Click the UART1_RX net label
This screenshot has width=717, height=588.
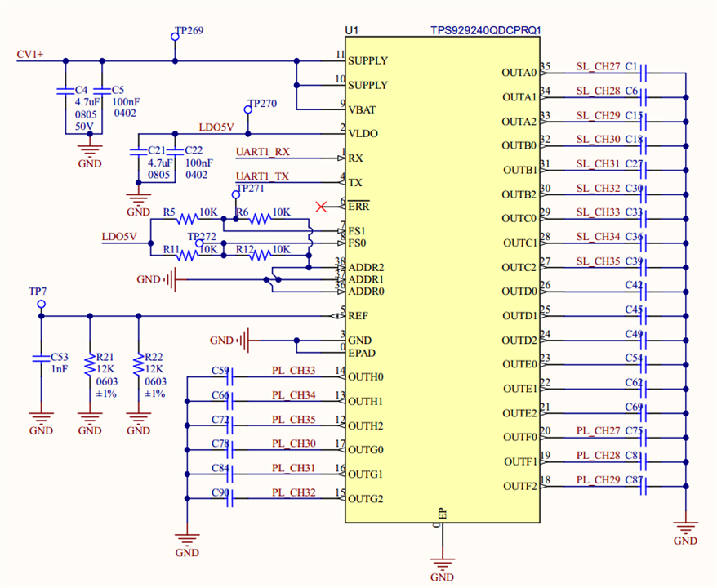point(263,152)
